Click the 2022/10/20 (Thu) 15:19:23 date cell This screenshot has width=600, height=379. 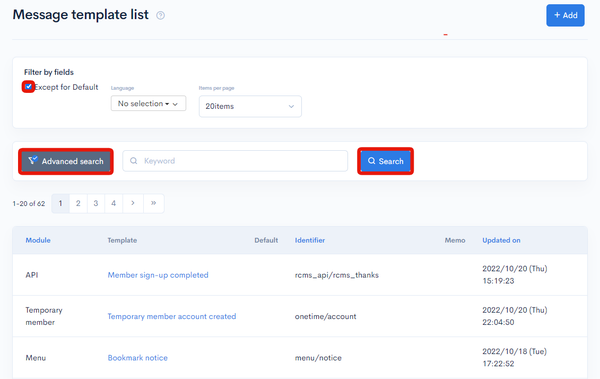515,275
